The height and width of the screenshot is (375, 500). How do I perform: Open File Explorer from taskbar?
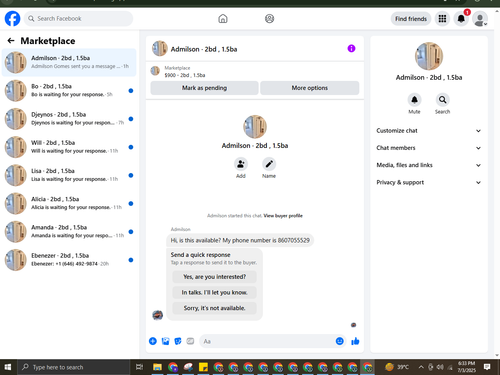pos(157,367)
